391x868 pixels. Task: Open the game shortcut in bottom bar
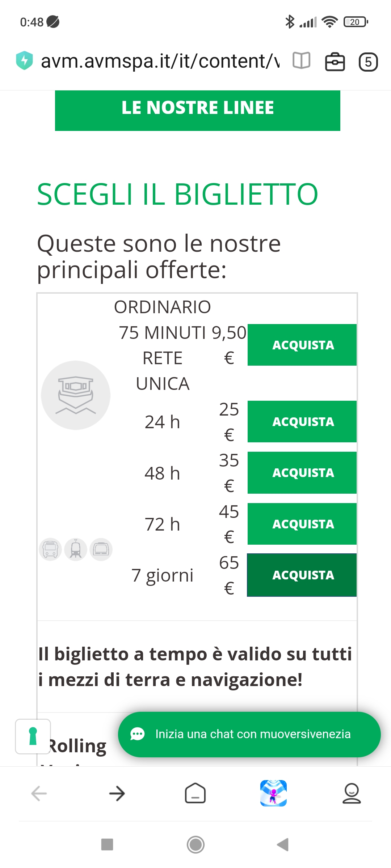(273, 793)
